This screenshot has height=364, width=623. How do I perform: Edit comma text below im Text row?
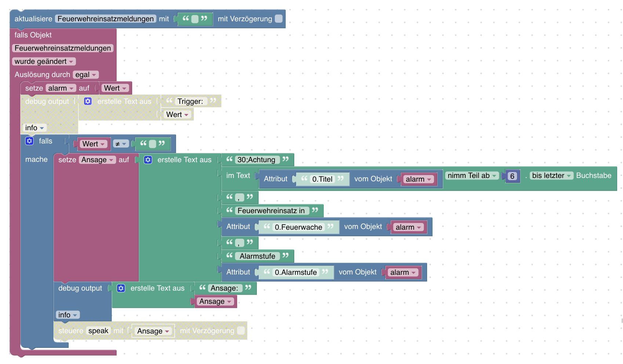pos(239,197)
